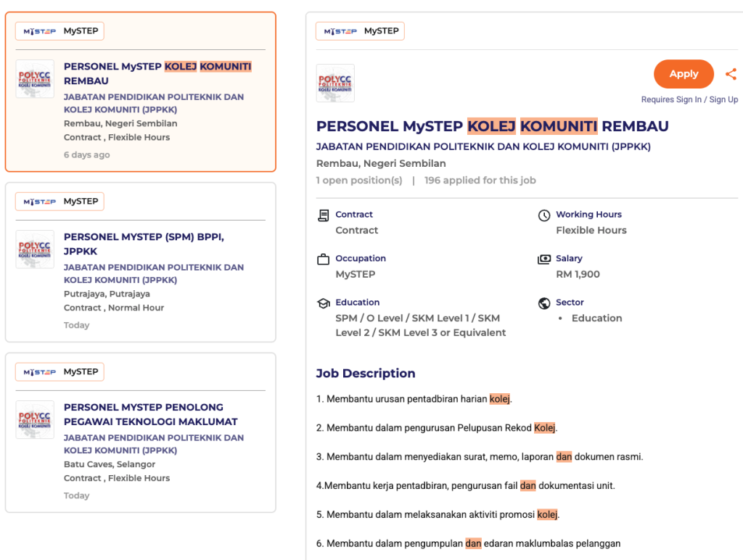Click the POLYCC logo in job detail panel
Image resolution: width=743 pixels, height=560 pixels.
(x=335, y=83)
